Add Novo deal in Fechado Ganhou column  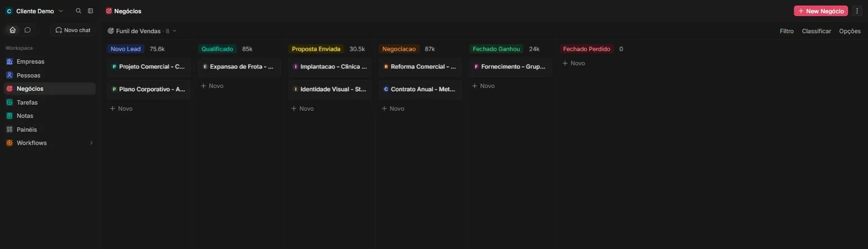pyautogui.click(x=483, y=86)
